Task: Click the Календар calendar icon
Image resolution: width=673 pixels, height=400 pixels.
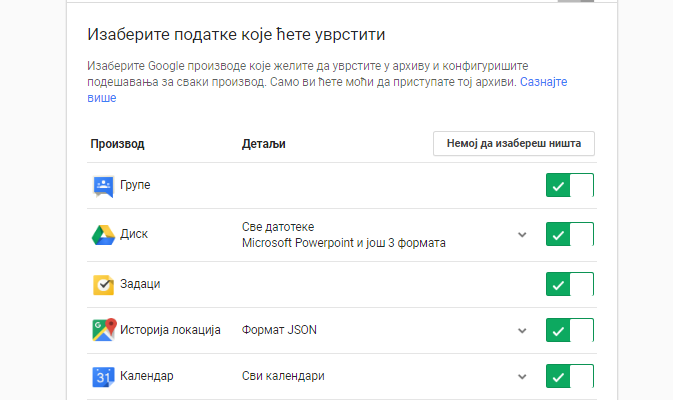Action: coord(103,377)
